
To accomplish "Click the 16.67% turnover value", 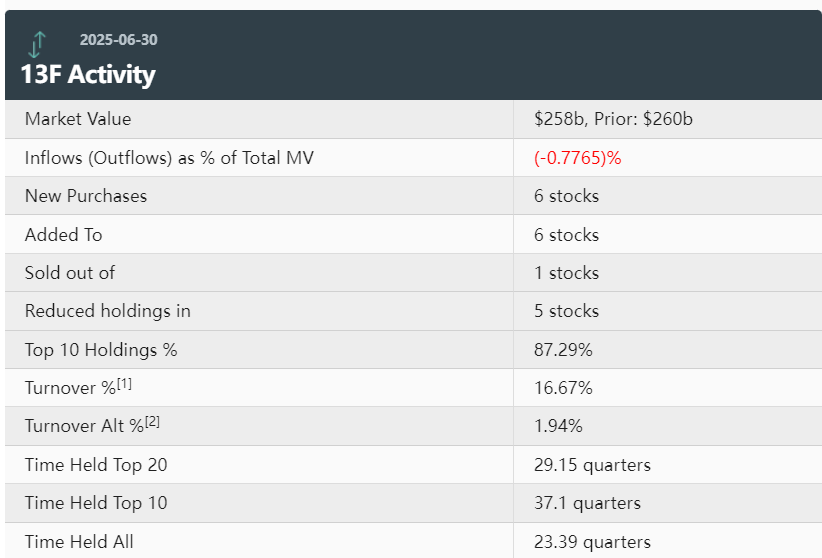I will coord(563,388).
